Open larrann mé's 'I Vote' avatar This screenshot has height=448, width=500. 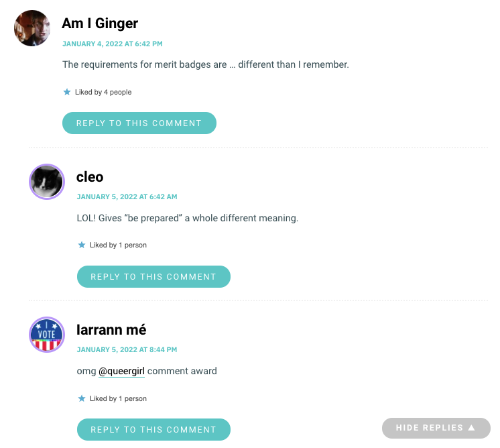click(47, 335)
